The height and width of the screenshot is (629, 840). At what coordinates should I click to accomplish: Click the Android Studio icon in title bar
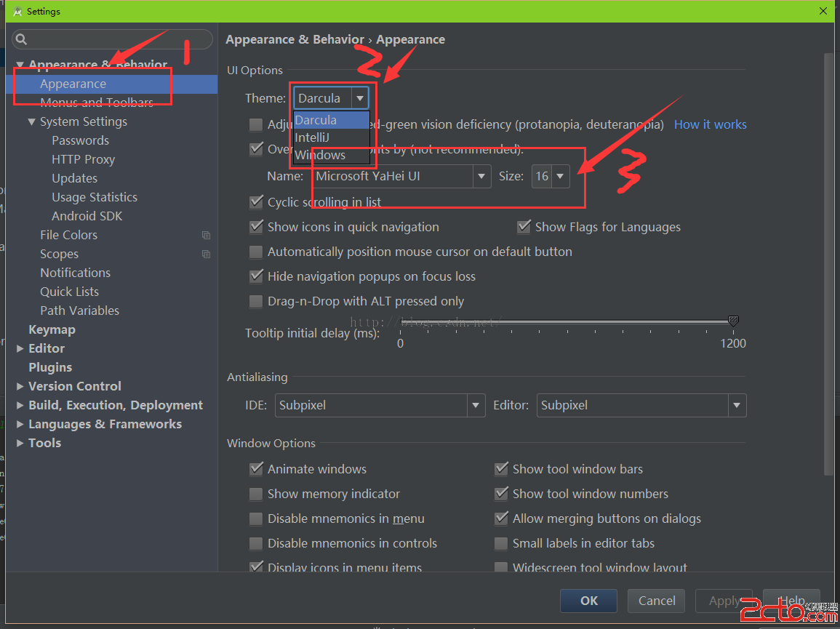coord(17,11)
